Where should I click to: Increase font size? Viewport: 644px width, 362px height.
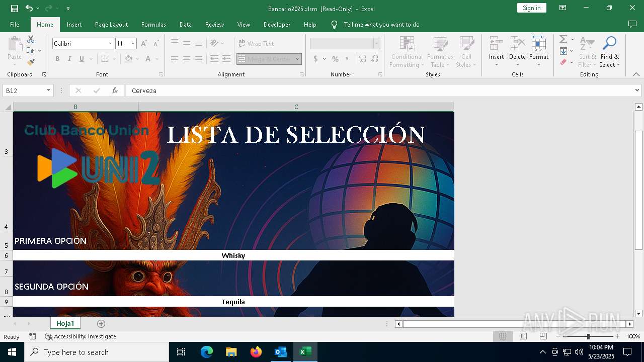pyautogui.click(x=144, y=44)
